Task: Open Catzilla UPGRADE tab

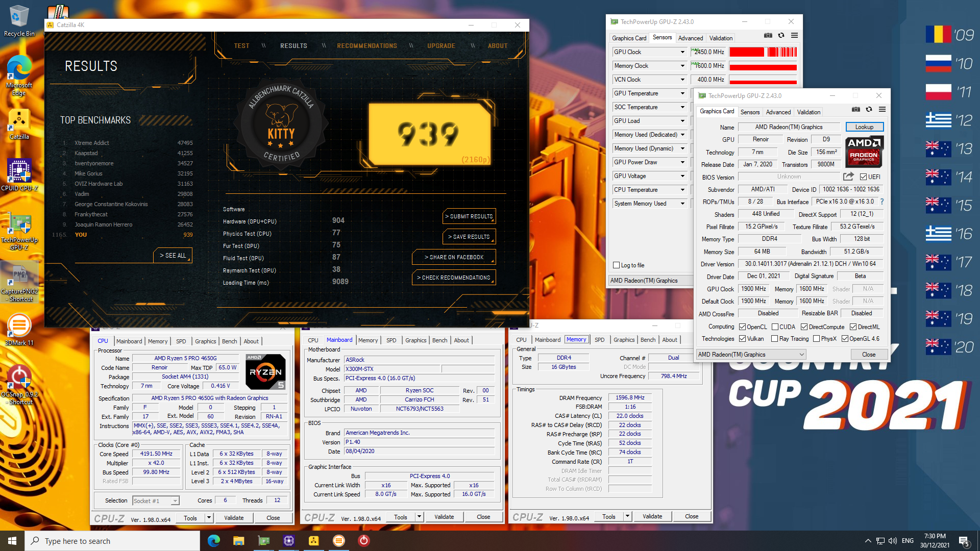Action: pyautogui.click(x=441, y=46)
